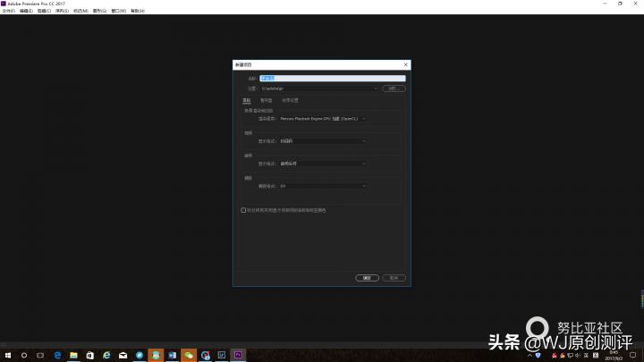Open the 文件(F) menu

click(8, 11)
